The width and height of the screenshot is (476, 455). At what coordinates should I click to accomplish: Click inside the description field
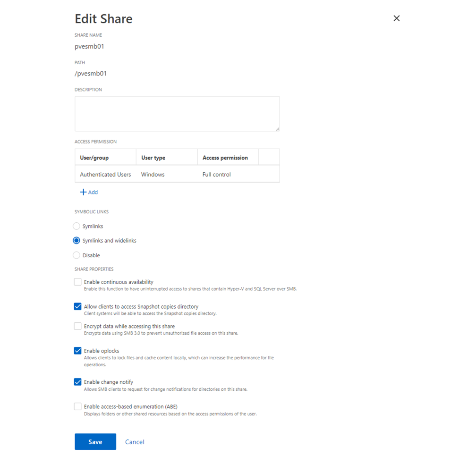click(177, 113)
